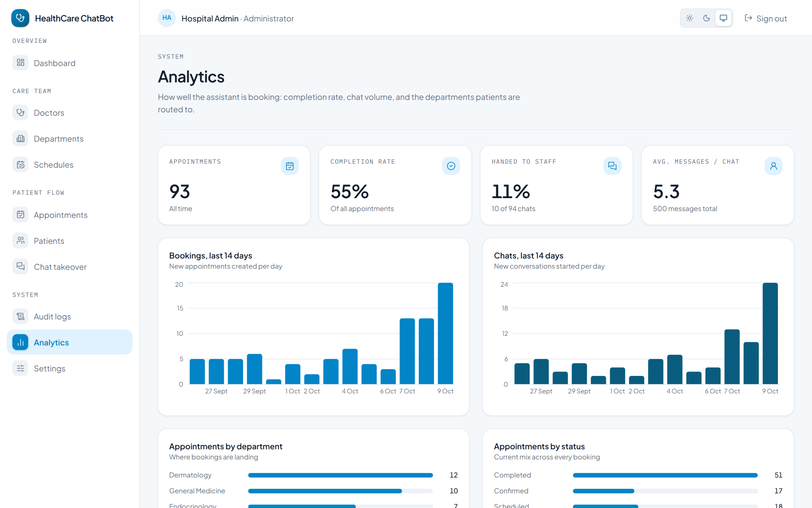This screenshot has height=508, width=812.
Task: Click 'Hospital Admin' name in header
Action: coord(210,18)
